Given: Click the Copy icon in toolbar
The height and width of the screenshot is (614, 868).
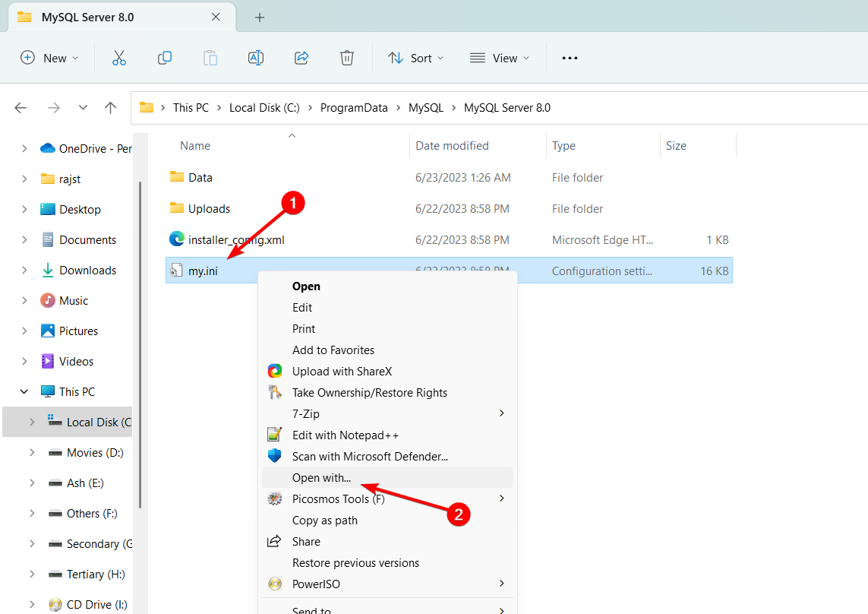Looking at the screenshot, I should [x=164, y=58].
